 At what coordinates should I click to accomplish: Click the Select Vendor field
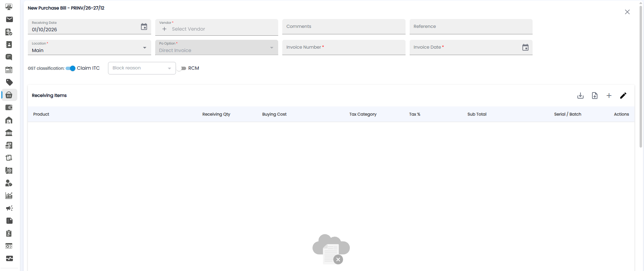(217, 27)
